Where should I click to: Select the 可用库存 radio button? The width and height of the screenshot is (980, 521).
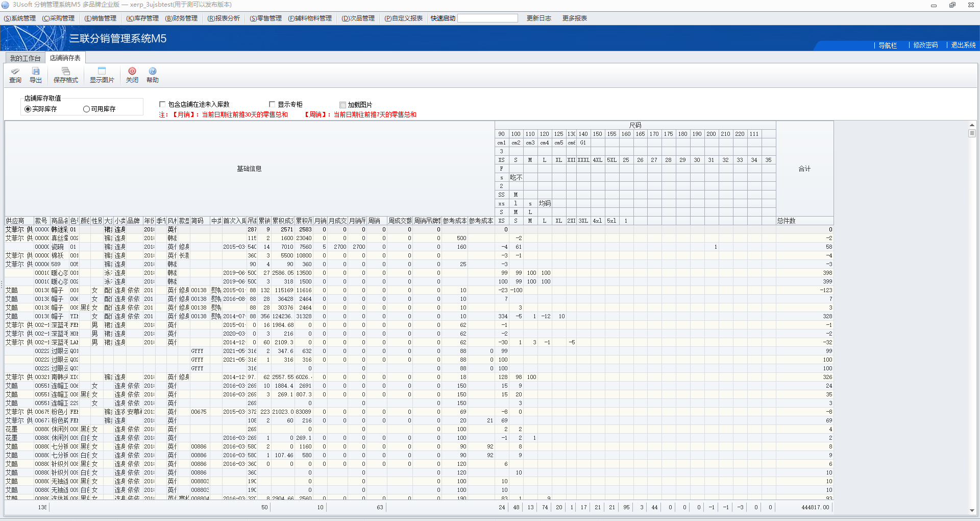point(87,109)
